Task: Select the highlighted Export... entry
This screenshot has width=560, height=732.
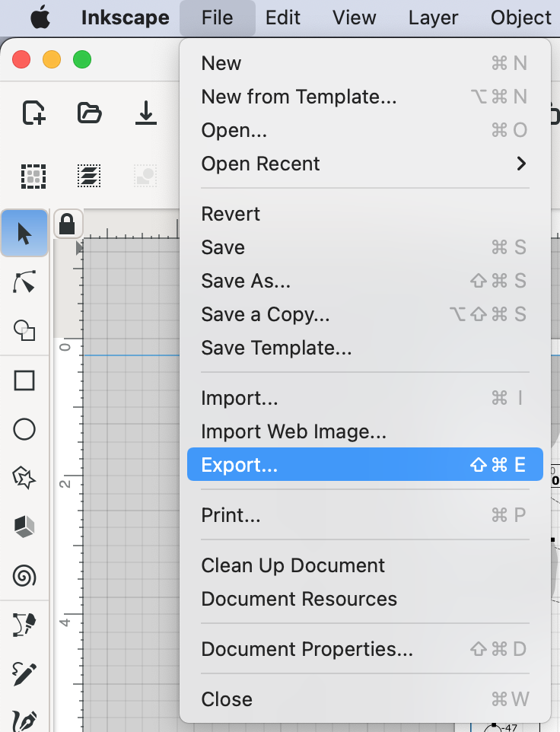Action: pyautogui.click(x=365, y=464)
